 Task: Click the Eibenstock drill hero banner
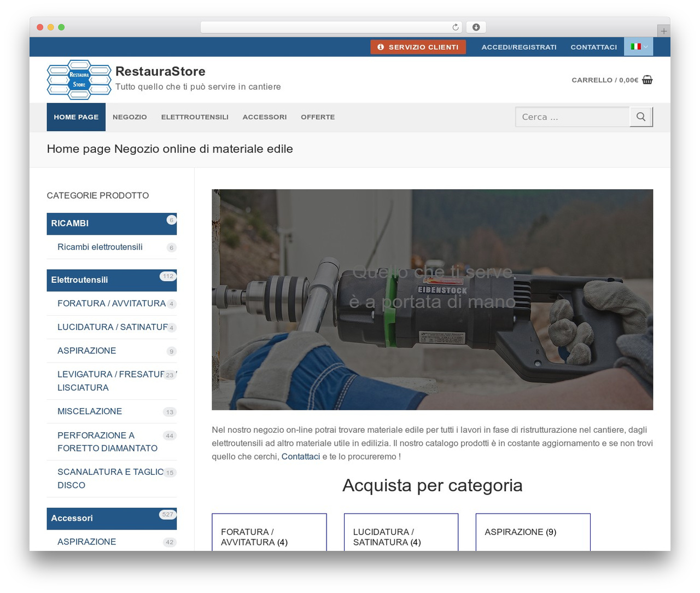coord(432,300)
